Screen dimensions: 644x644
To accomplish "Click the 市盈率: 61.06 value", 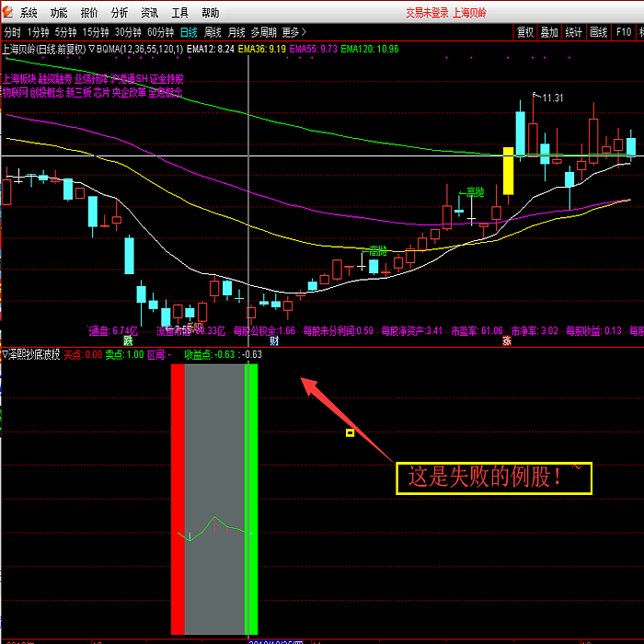I will [x=477, y=331].
